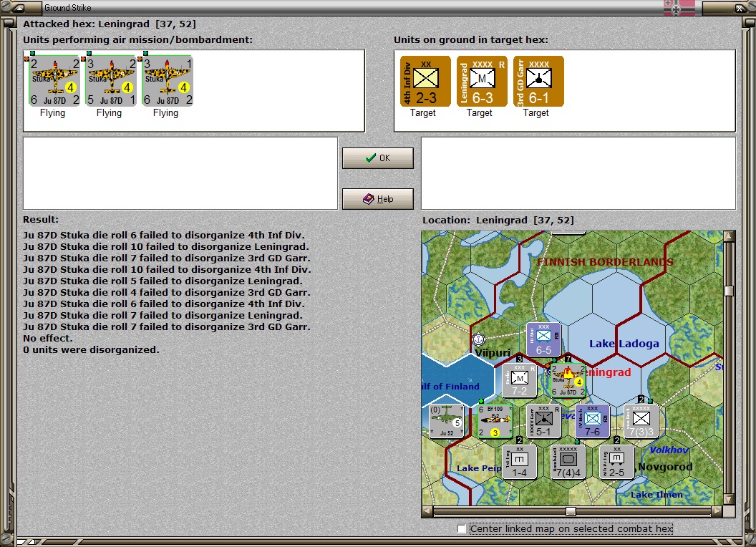Click the empty lower-right unit list box

[578, 173]
